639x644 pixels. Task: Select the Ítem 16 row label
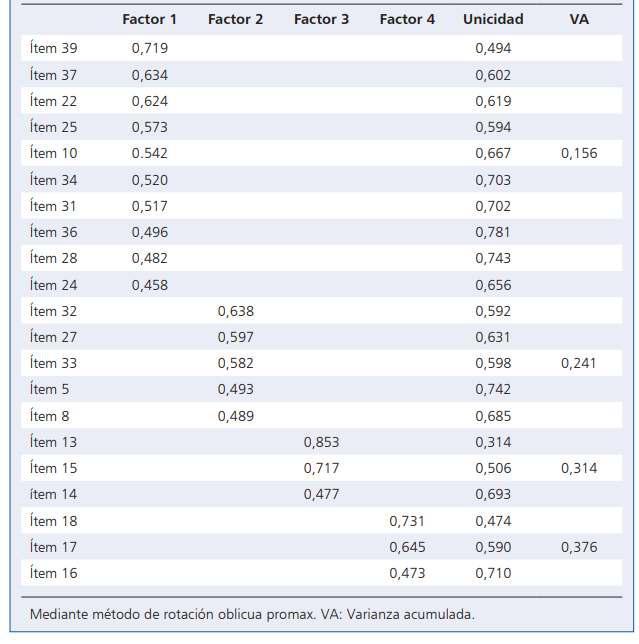pos(54,573)
